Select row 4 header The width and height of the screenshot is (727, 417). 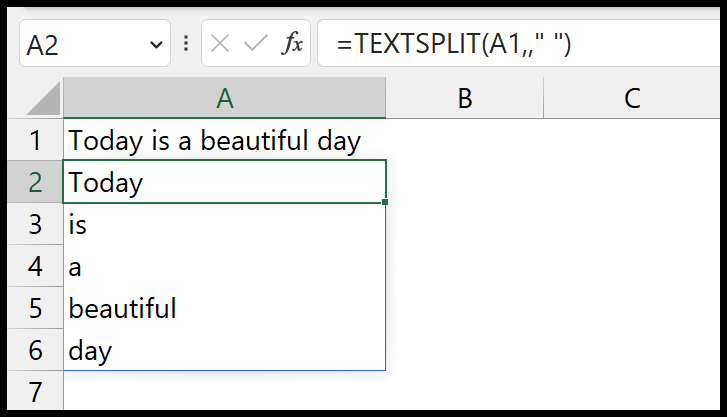tap(35, 266)
